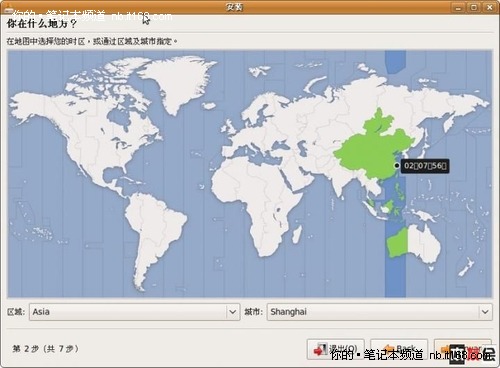The width and height of the screenshot is (500, 368).
Task: Click the 城市: label
Action: (x=253, y=312)
